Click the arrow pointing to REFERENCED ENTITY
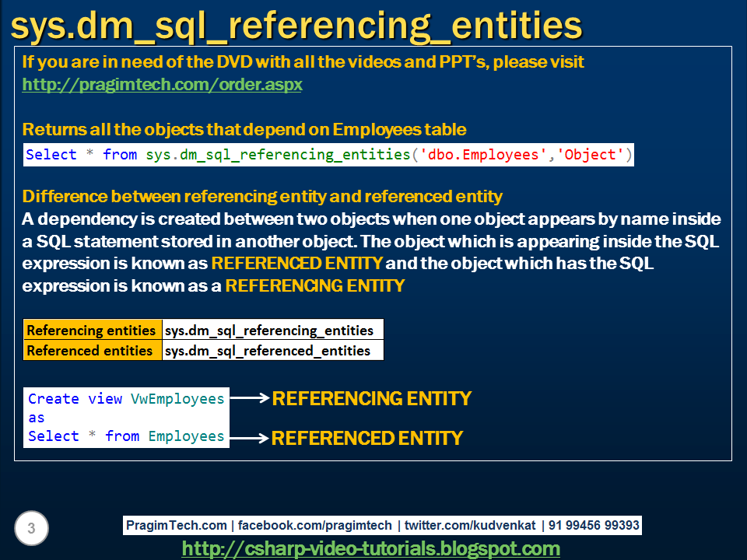The width and height of the screenshot is (747, 560). tap(247, 438)
